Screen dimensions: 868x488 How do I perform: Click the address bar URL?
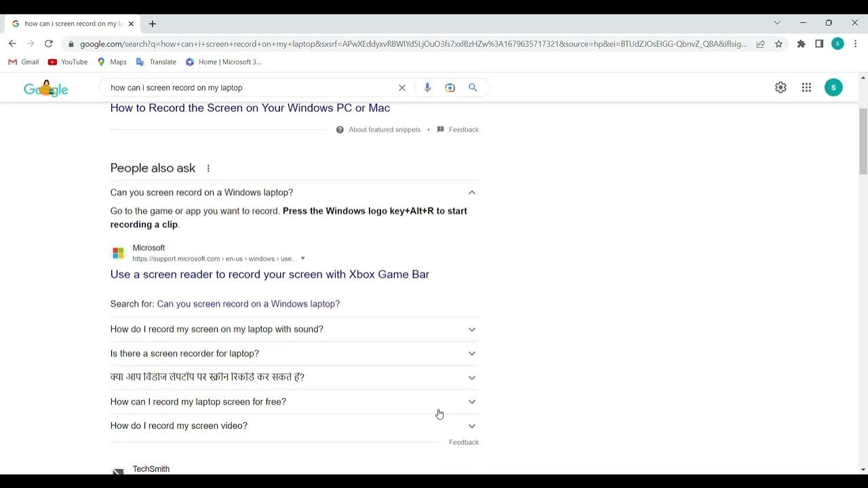[x=412, y=44]
